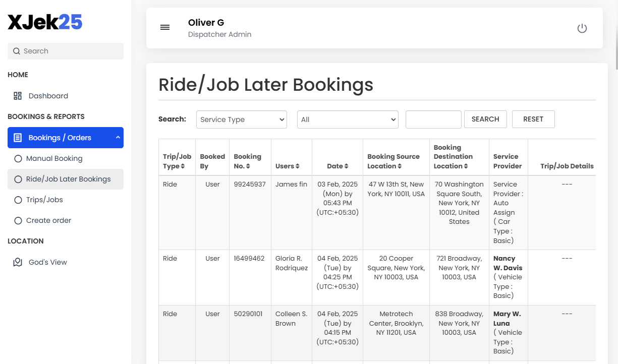Click the XJek25 logo
The height and width of the screenshot is (364, 618).
45,22
